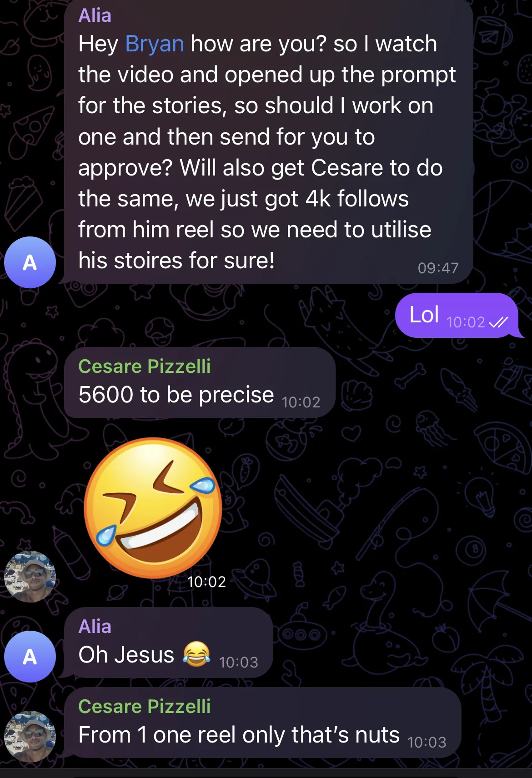This screenshot has width=532, height=778.
Task: Tap the green 'Cesare Pizzelli' name above '5600'
Action: pyautogui.click(x=144, y=366)
